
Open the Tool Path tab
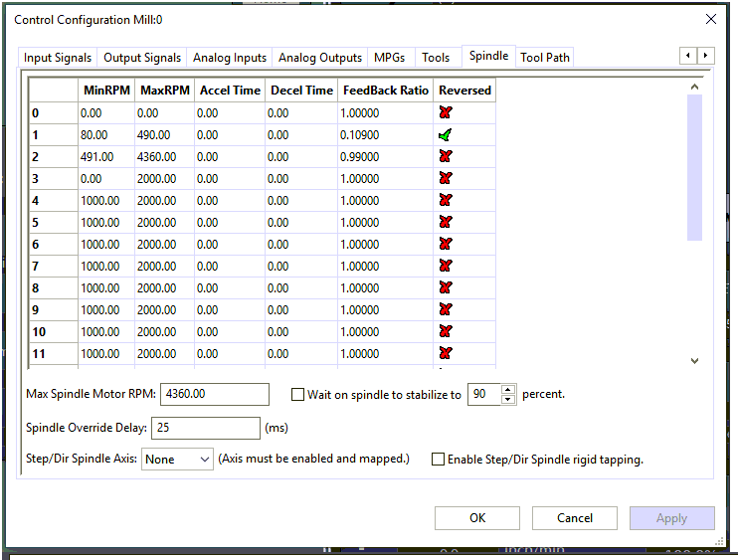click(x=545, y=58)
